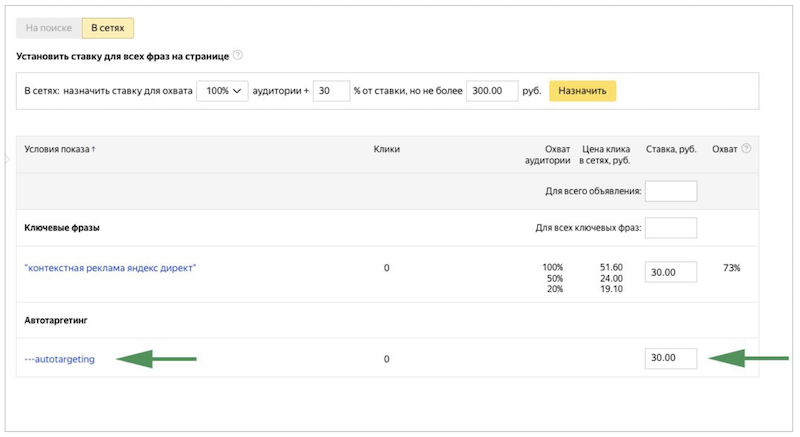Image resolution: width=800 pixels, height=437 pixels.
Task: Select the "В сетях" tab
Action: [108, 28]
